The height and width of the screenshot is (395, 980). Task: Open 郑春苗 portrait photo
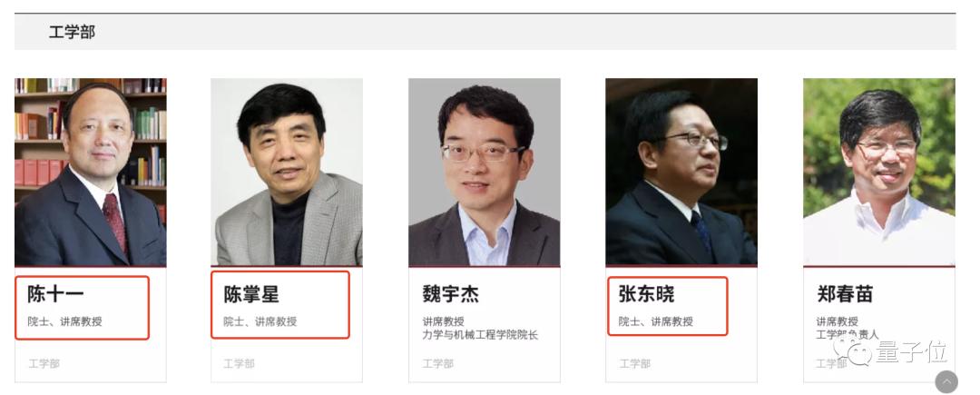878,172
